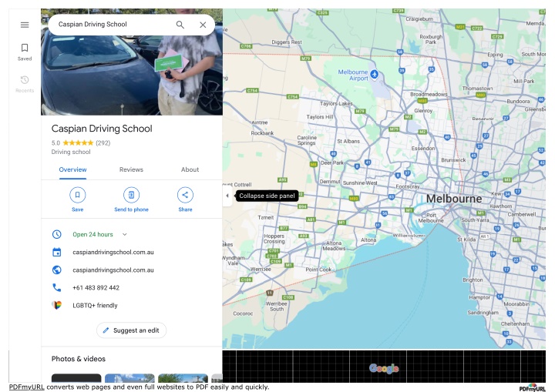This screenshot has height=392, width=555.
Task: Click the Save bookmark icon
Action: click(78, 195)
